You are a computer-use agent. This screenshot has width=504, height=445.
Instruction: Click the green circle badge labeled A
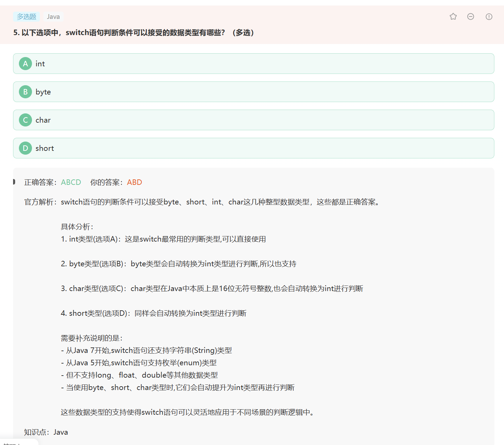point(25,64)
